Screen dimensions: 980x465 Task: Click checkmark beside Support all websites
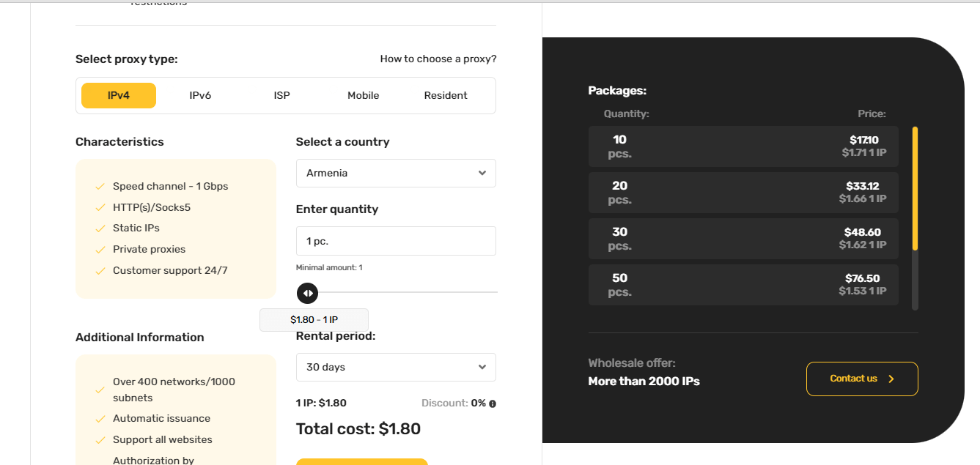(x=100, y=440)
